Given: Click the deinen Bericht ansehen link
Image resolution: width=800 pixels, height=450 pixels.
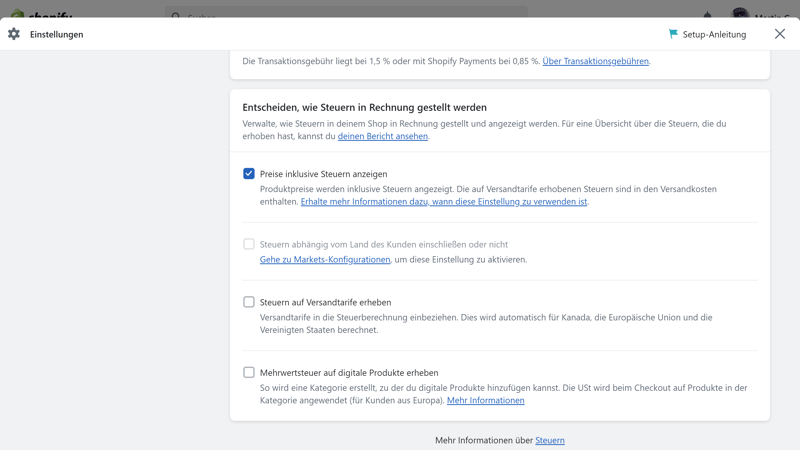Looking at the screenshot, I should (x=382, y=136).
